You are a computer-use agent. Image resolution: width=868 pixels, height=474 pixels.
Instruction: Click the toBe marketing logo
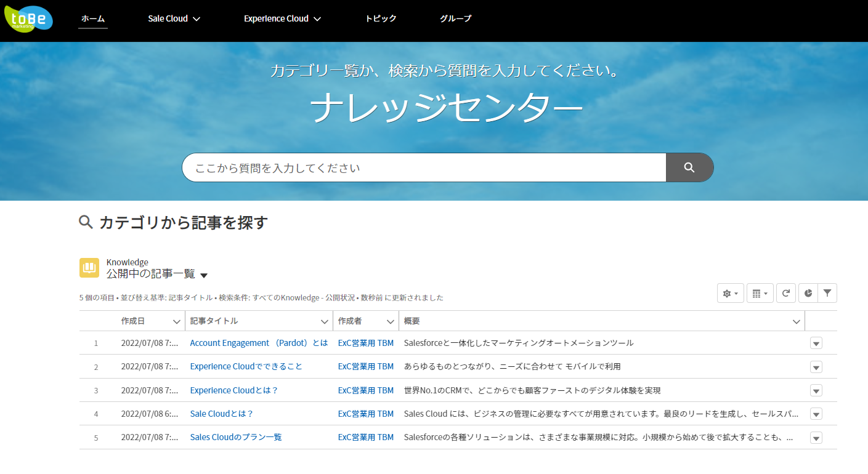[29, 18]
